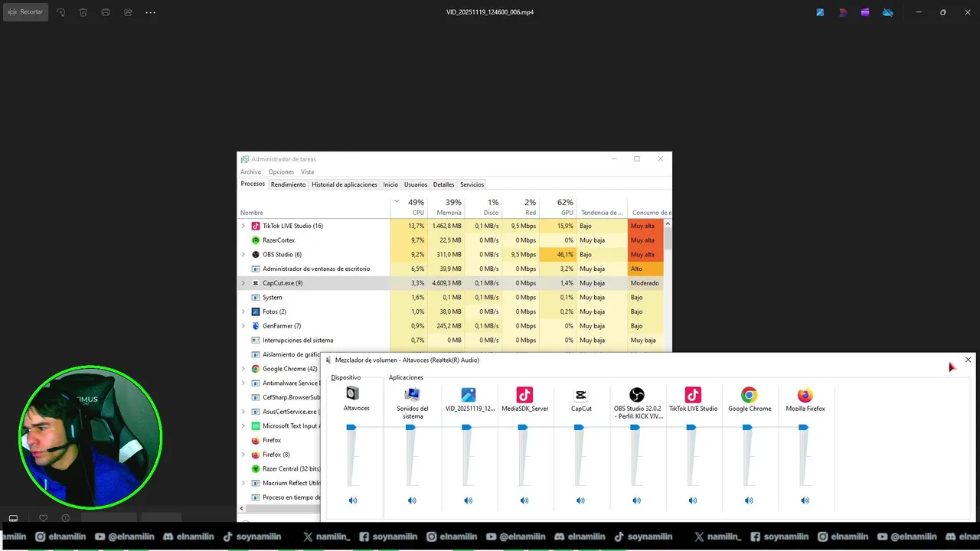The image size is (980, 551).
Task: Expand the Antimalware Service process group
Action: point(243,383)
